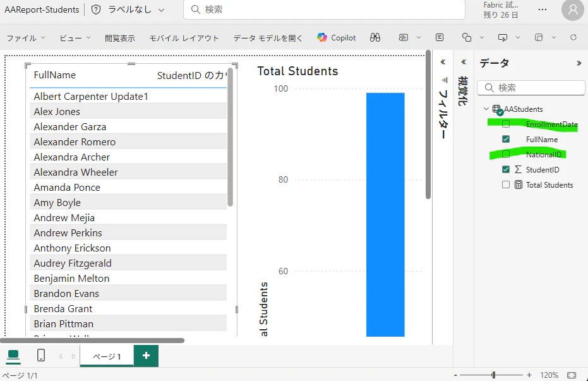Go to previous page arrow
This screenshot has height=381, width=588.
61,356
